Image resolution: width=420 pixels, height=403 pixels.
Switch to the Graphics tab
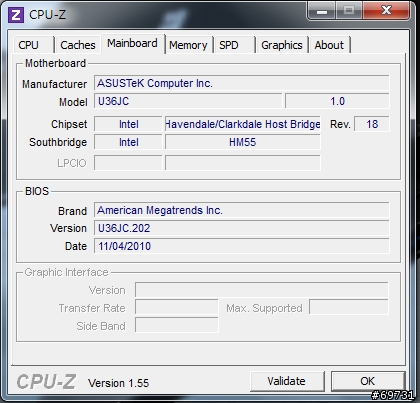click(282, 45)
